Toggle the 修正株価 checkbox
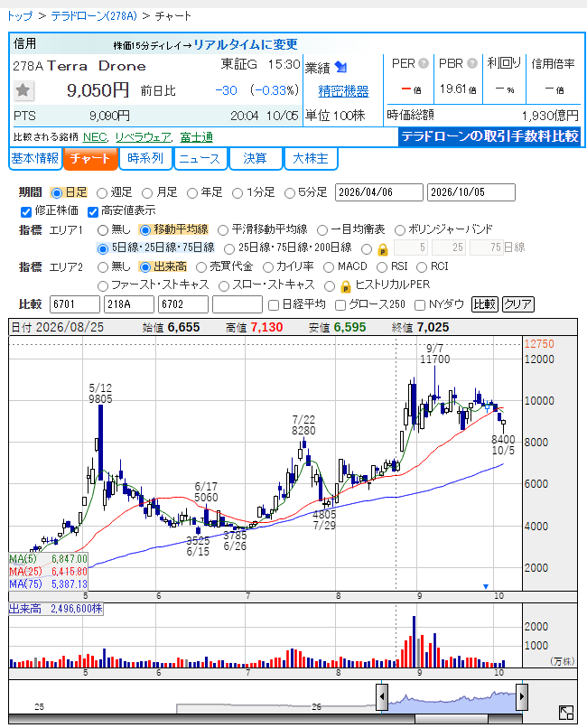 point(26,211)
